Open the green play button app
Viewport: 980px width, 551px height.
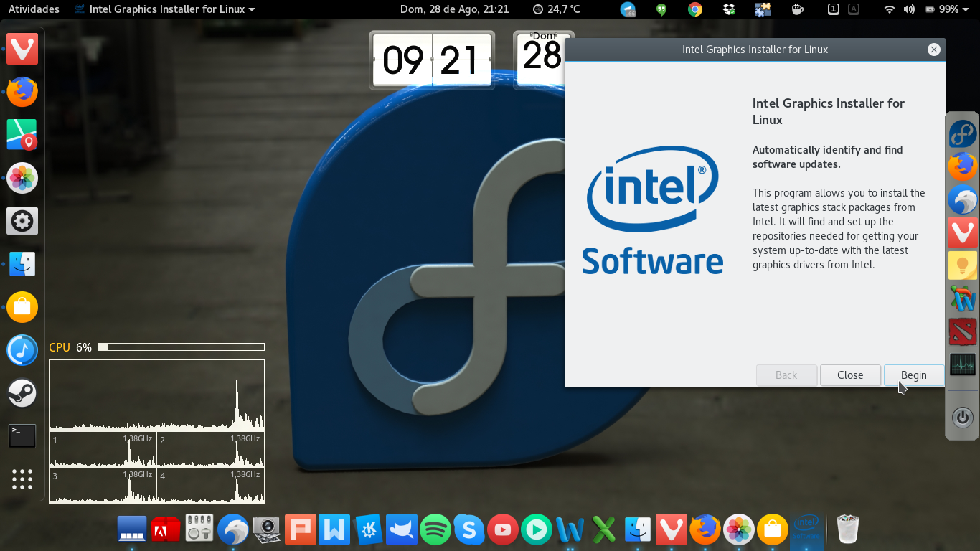pos(537,529)
